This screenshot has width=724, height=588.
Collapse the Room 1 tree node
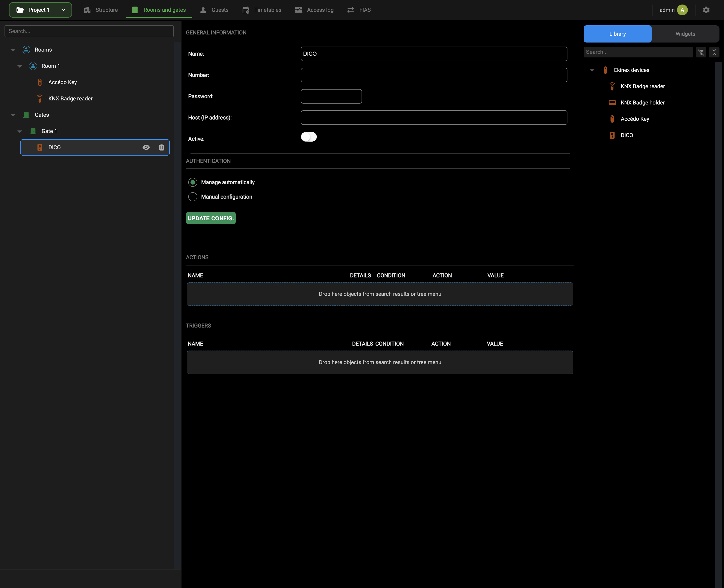[20, 66]
